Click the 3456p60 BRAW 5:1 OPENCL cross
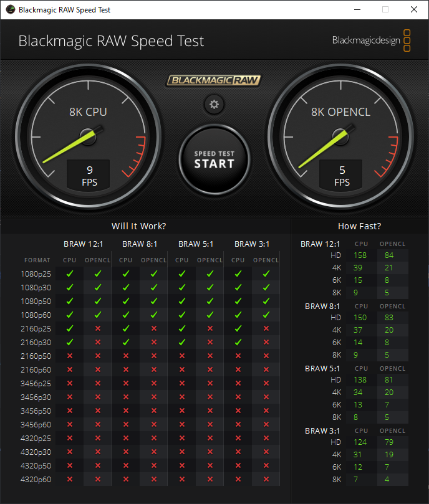Screen dimensions: 429x504 pos(210,425)
